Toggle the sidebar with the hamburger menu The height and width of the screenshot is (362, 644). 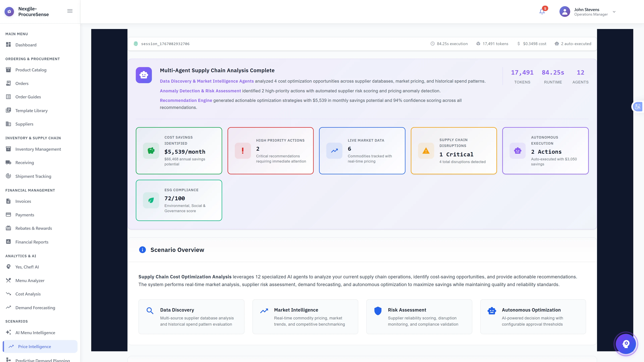click(x=70, y=11)
